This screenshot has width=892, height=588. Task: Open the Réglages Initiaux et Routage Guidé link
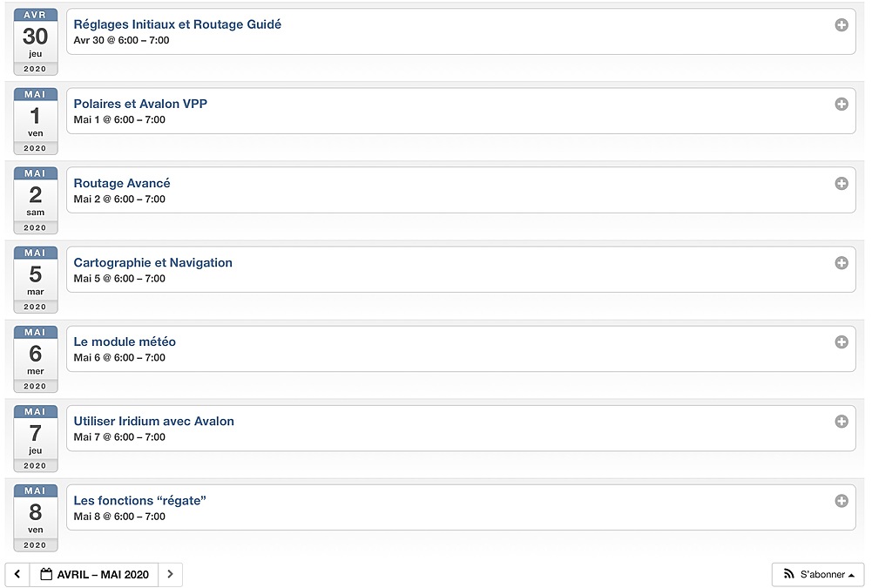point(178,24)
